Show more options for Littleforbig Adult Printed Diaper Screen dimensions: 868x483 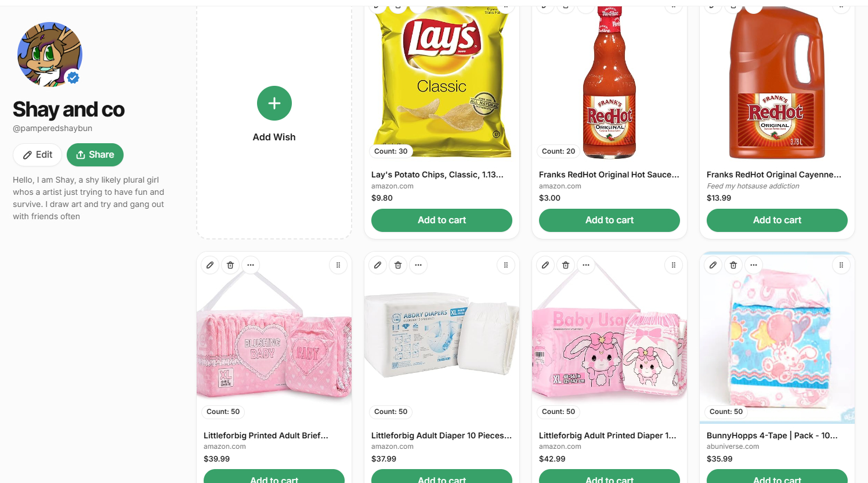coord(586,265)
